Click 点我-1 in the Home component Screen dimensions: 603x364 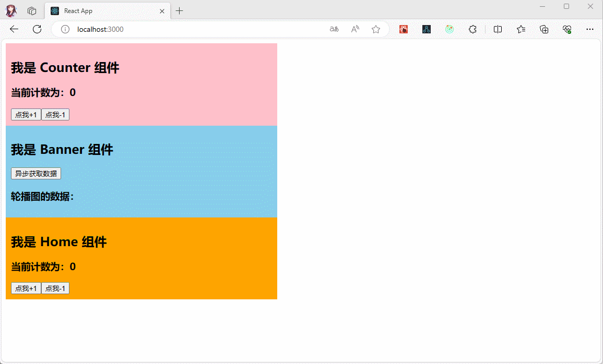click(55, 288)
